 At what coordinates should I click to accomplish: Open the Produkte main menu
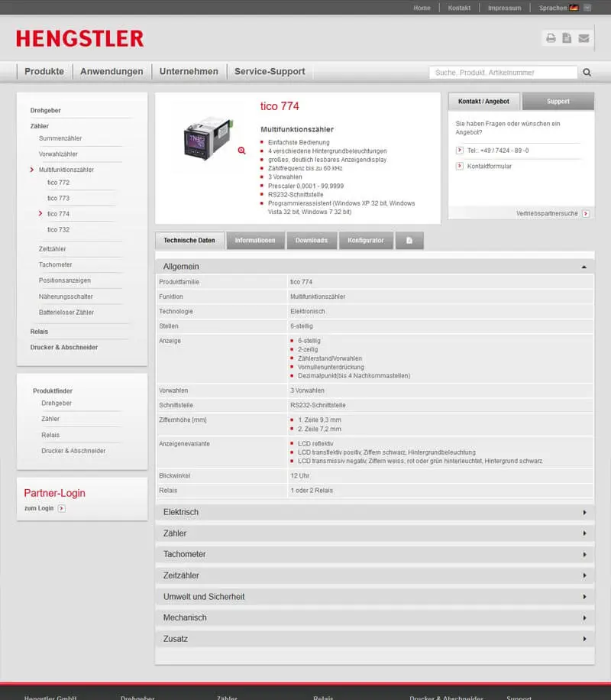[44, 72]
